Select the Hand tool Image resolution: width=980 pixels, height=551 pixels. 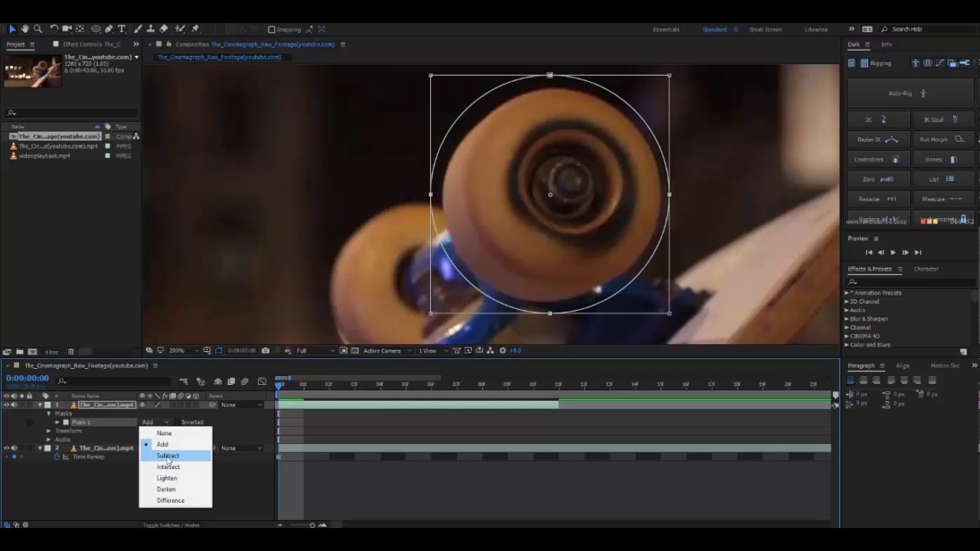[x=24, y=29]
